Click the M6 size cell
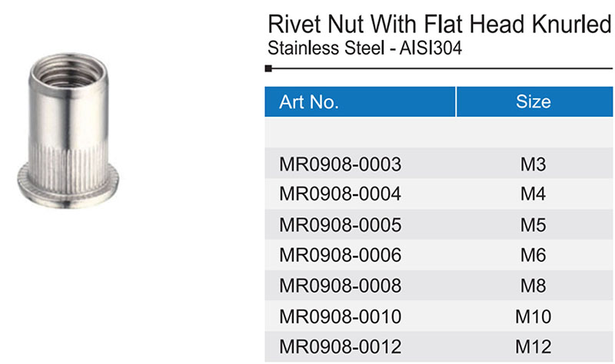This screenshot has width=615, height=364. 533,256
